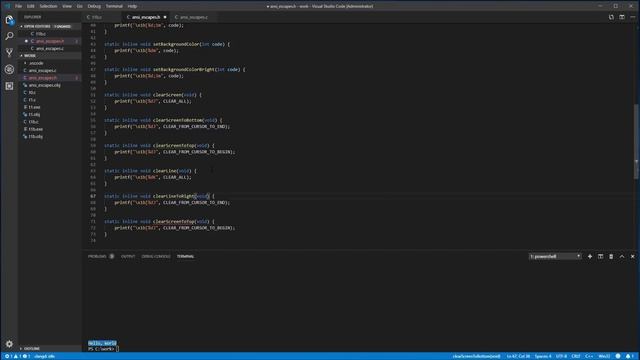This screenshot has width=640, height=360.
Task: Open t1.exe in file tree
Action: coord(49,107)
